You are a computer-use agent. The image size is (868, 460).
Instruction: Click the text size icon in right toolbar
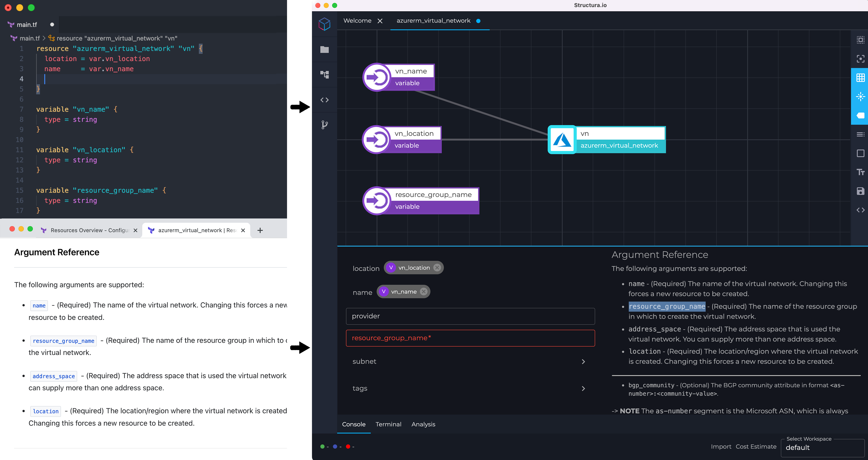860,172
